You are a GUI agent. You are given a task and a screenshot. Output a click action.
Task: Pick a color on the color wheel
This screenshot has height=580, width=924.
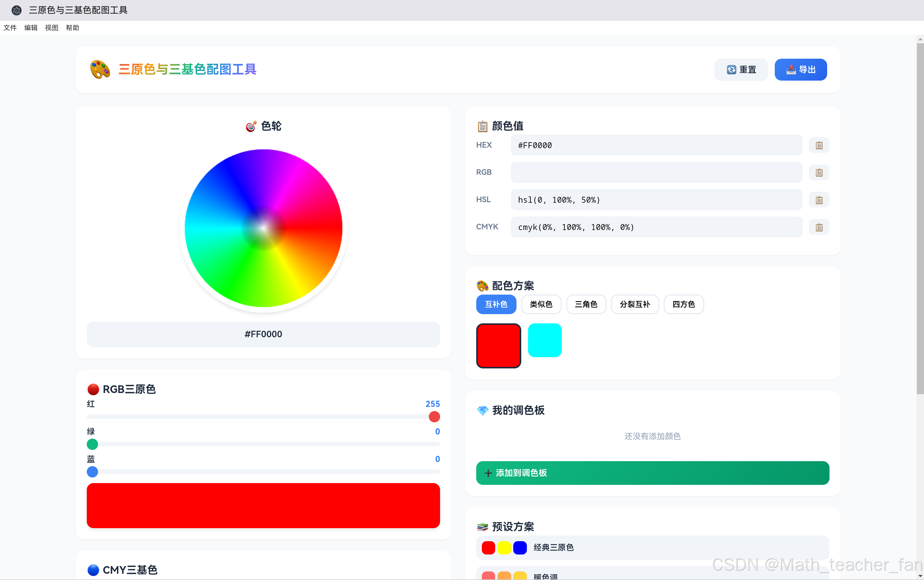pyautogui.click(x=263, y=228)
